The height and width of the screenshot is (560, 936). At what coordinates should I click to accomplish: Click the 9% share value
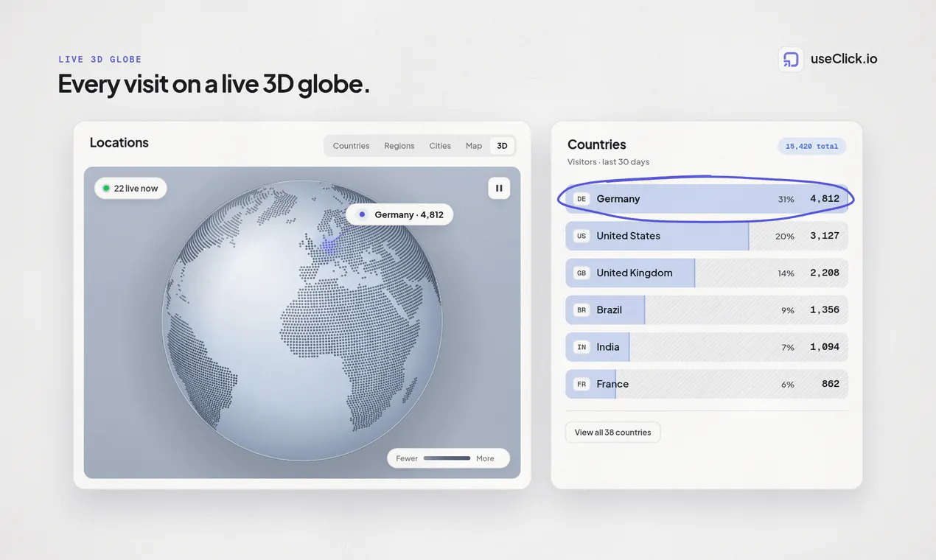[788, 311]
